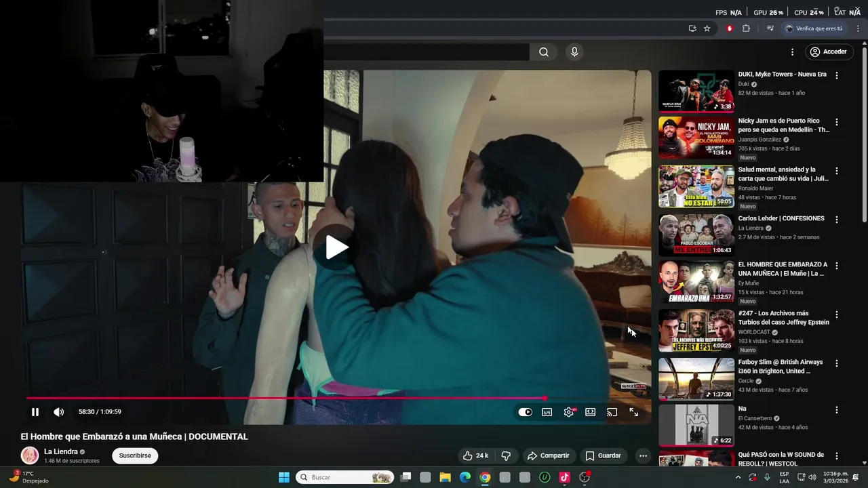Dislike the video

[x=506, y=455]
